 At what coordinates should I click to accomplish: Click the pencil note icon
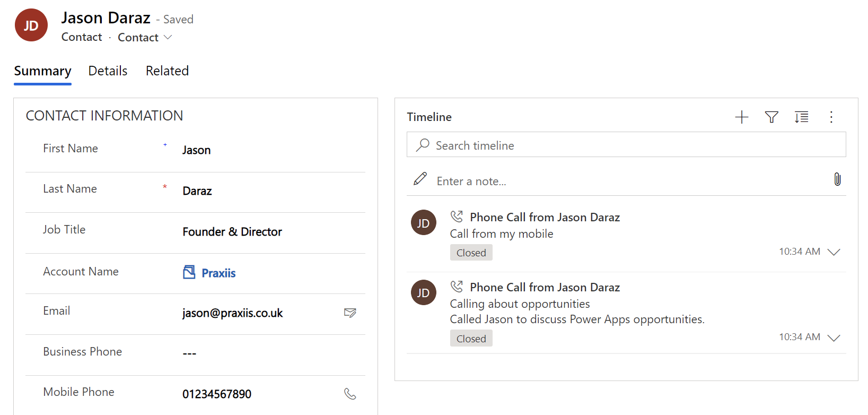pyautogui.click(x=420, y=179)
